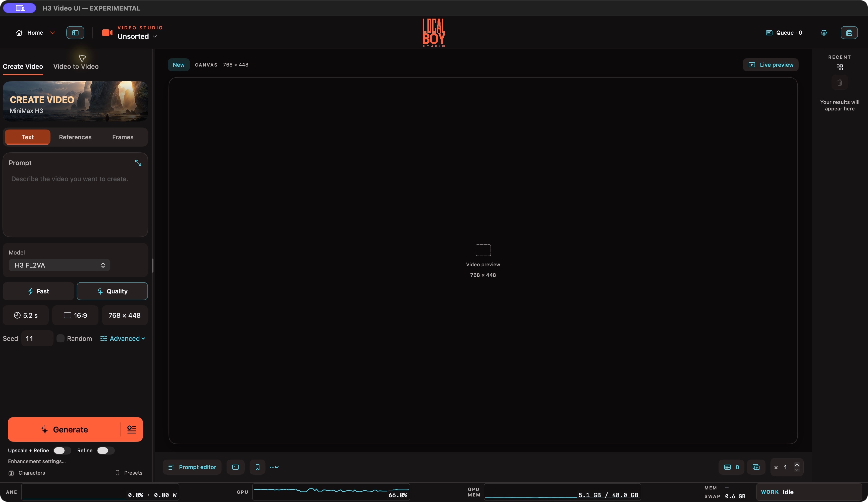Open the three-dots more menu
Viewport: 868px width, 502px height.
point(274,467)
